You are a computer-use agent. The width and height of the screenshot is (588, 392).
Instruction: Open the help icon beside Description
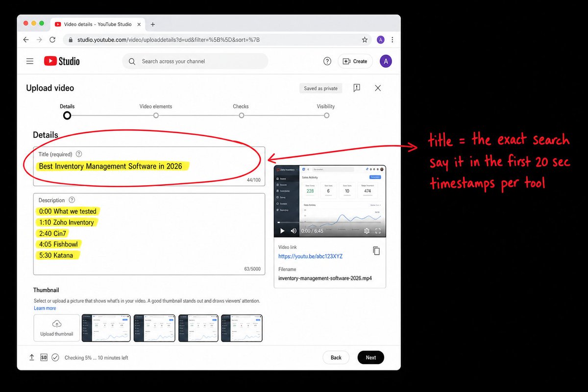[72, 200]
